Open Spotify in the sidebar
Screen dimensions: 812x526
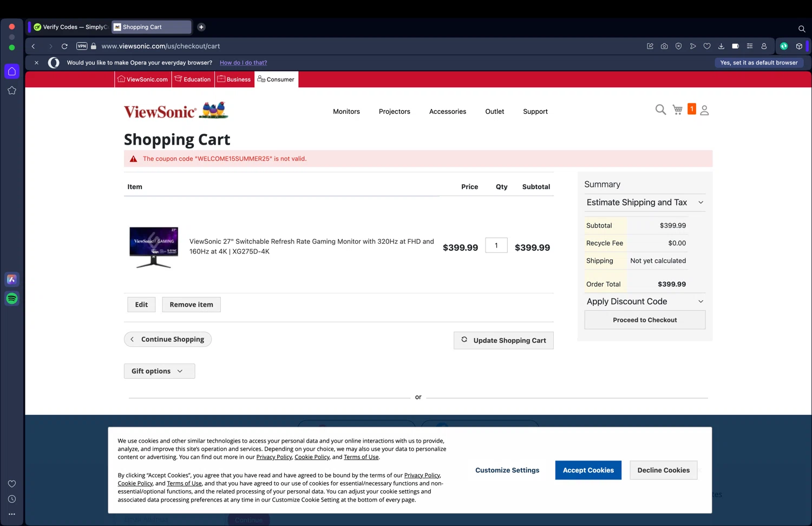tap(12, 298)
